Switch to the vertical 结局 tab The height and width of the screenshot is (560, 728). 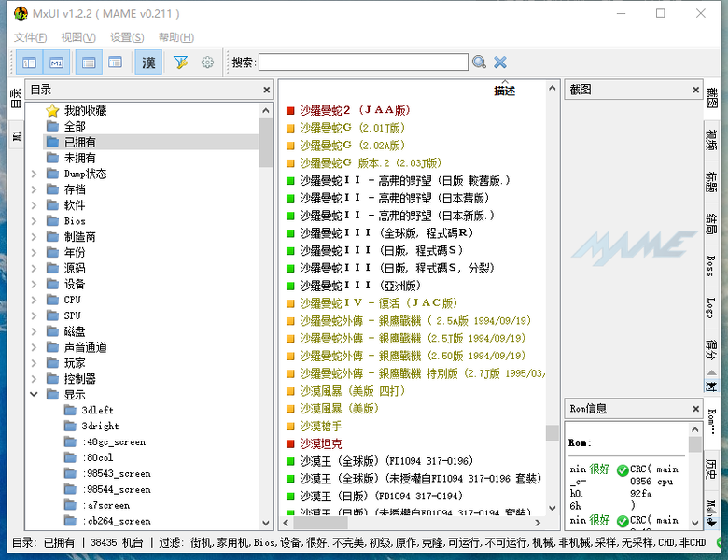pyautogui.click(x=712, y=224)
